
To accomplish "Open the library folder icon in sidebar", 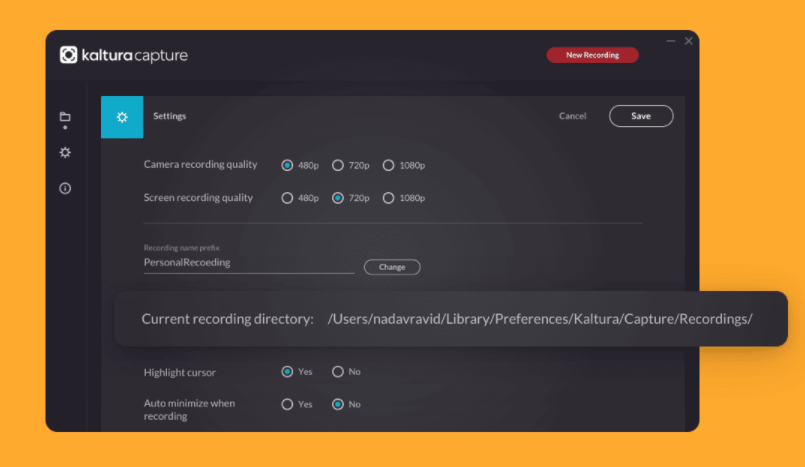I will point(65,117).
